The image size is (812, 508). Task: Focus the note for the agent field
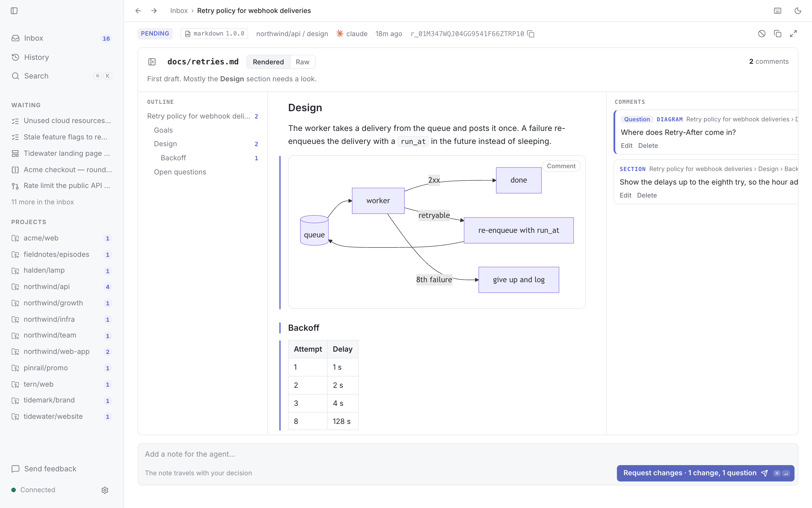[x=468, y=454]
